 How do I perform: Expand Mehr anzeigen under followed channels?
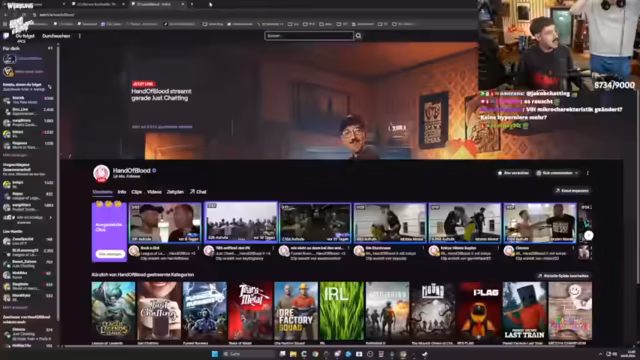pyautogui.click(x=15, y=155)
